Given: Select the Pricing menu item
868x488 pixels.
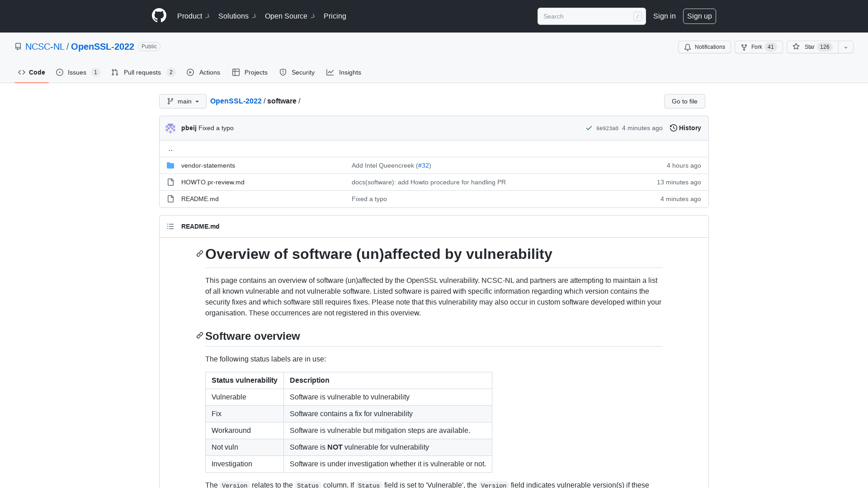Looking at the screenshot, I should [335, 16].
